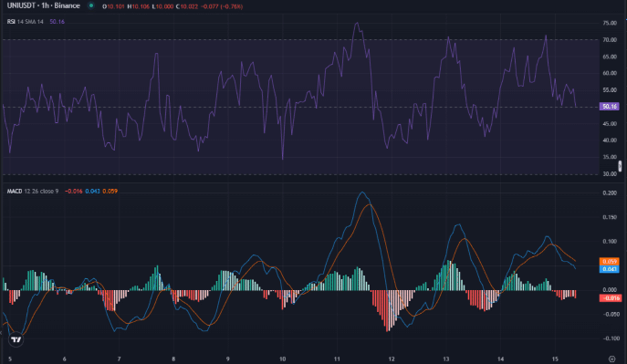Click the 30.00 RSI scale label
The height and width of the screenshot is (364, 627).
(x=610, y=174)
